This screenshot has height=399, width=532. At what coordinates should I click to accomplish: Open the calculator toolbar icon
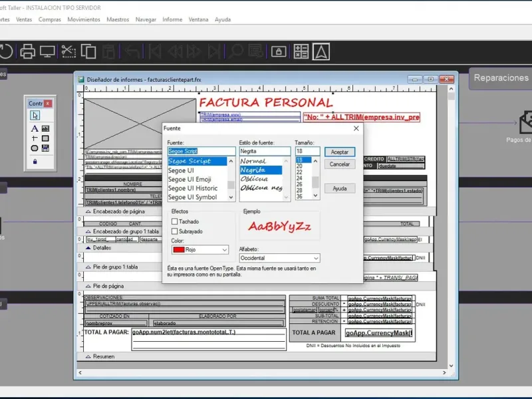pos(301,52)
